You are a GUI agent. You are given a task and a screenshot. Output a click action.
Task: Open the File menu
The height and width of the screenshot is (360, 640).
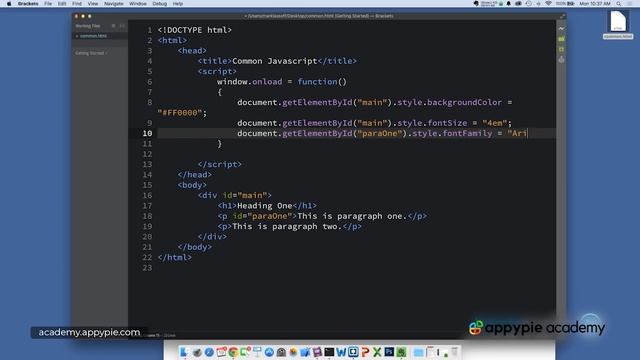(48, 4)
